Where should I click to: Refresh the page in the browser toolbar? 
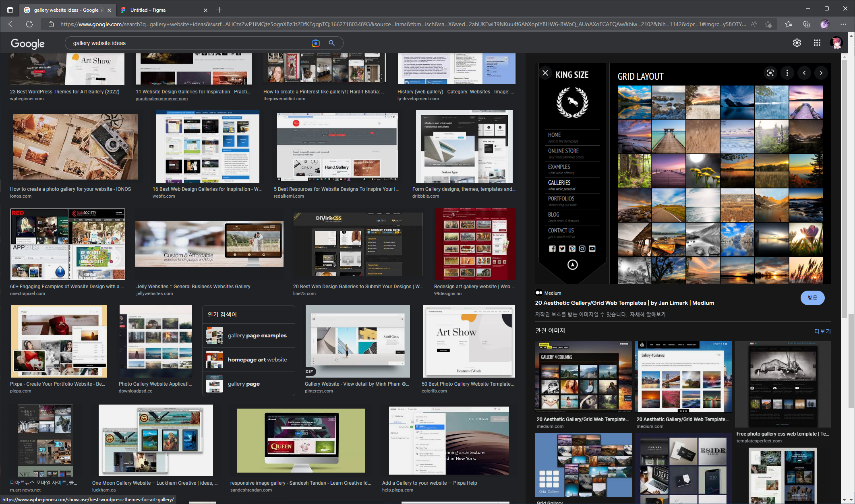pyautogui.click(x=29, y=24)
